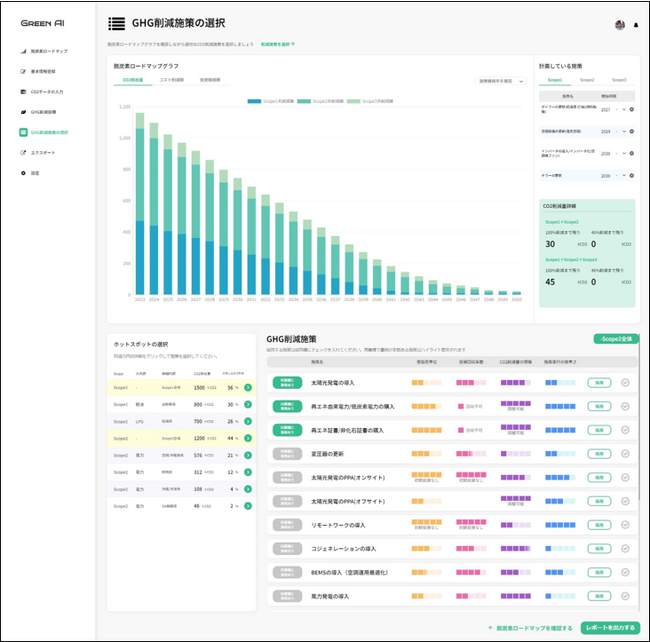Image resolution: width=650 pixels, height=642 pixels.
Task: Click レポートを出力する button
Action: (x=608, y=628)
